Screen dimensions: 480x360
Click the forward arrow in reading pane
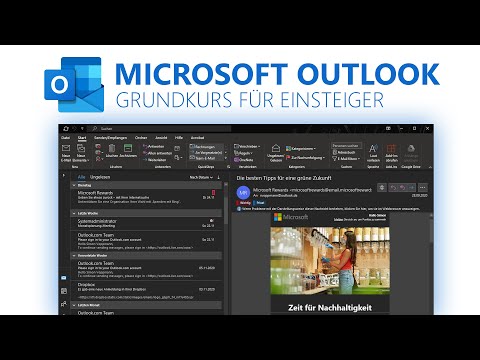pyautogui.click(x=412, y=188)
